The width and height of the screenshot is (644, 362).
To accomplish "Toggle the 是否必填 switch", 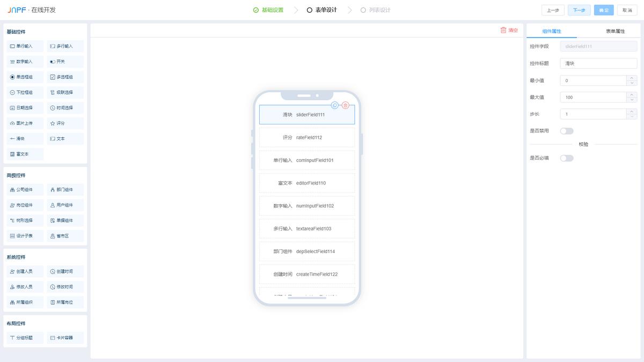I will tap(567, 158).
